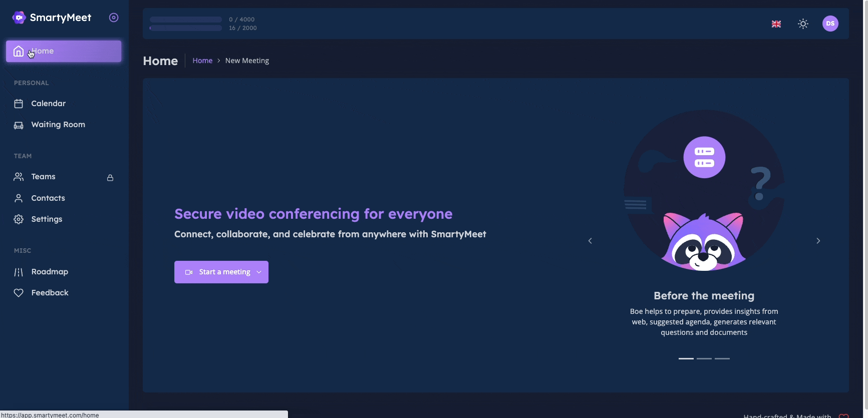868x418 pixels.
Task: Select the first carousel indicator
Action: coord(686,358)
